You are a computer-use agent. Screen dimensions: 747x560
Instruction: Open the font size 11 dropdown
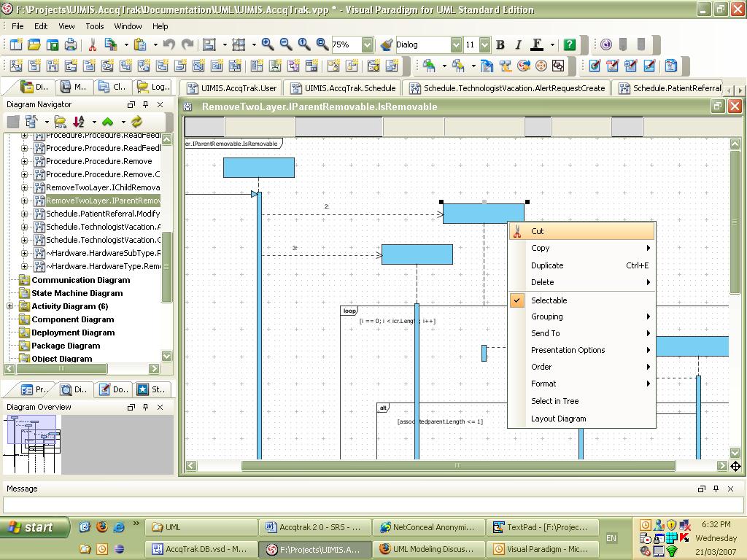tap(484, 44)
